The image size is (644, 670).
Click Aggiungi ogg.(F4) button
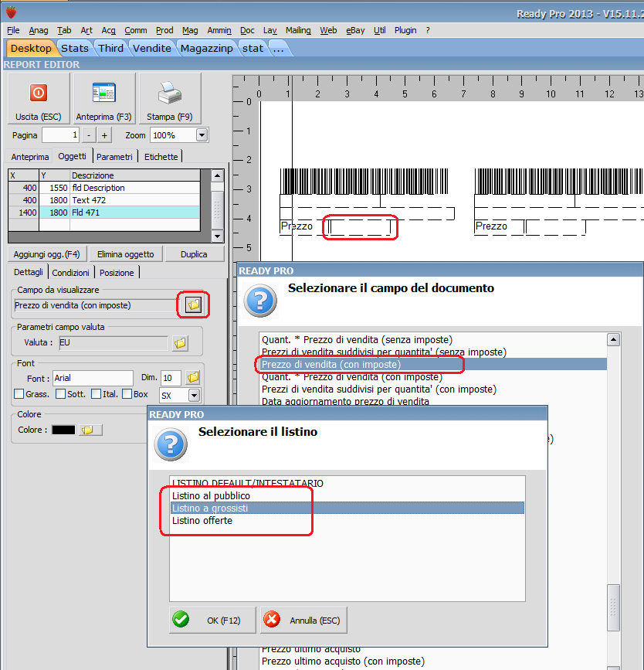click(46, 254)
